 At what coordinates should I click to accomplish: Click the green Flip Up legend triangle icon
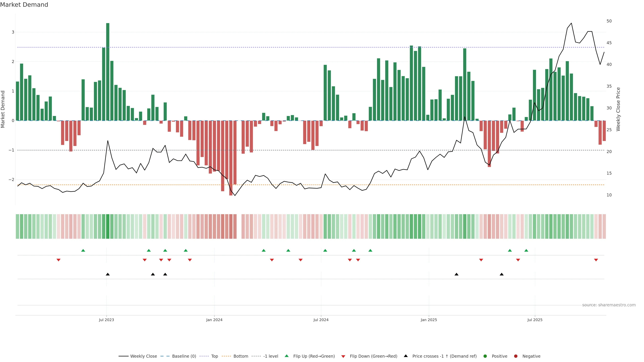click(x=287, y=356)
